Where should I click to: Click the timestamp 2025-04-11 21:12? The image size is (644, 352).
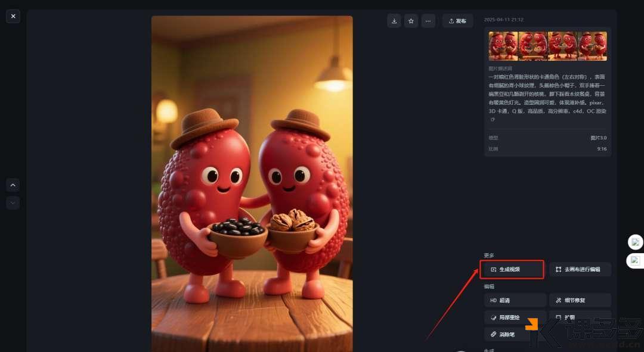tap(503, 20)
